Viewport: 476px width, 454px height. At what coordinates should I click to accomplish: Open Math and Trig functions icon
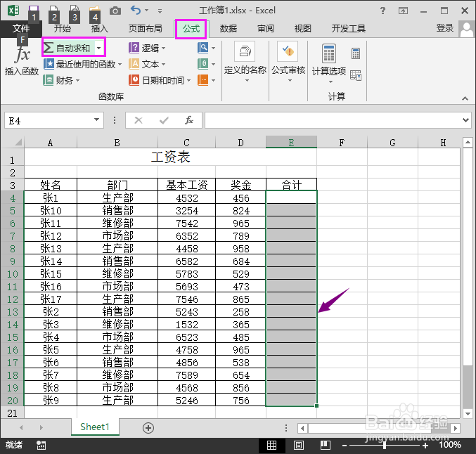pyautogui.click(x=207, y=64)
